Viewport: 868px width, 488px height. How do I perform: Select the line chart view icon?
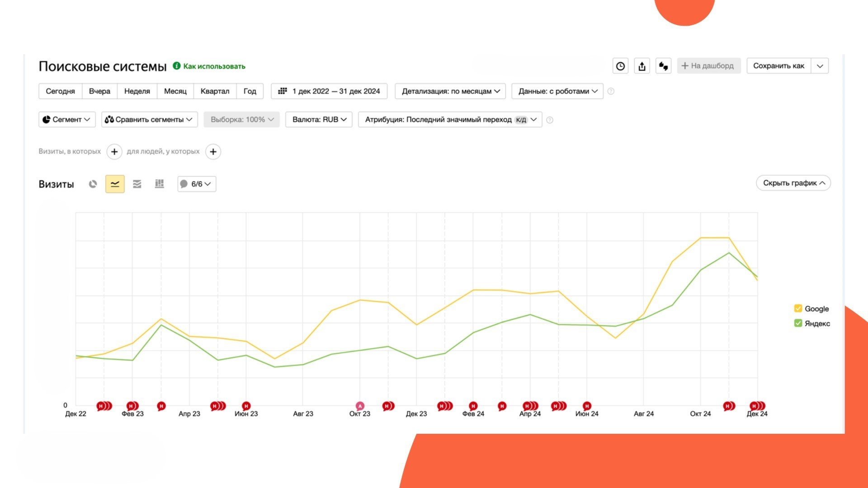pyautogui.click(x=115, y=184)
